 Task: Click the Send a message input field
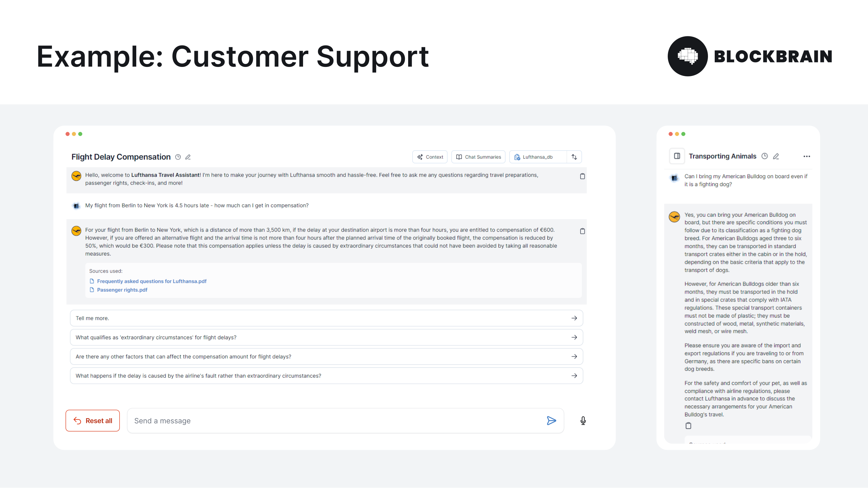click(337, 421)
